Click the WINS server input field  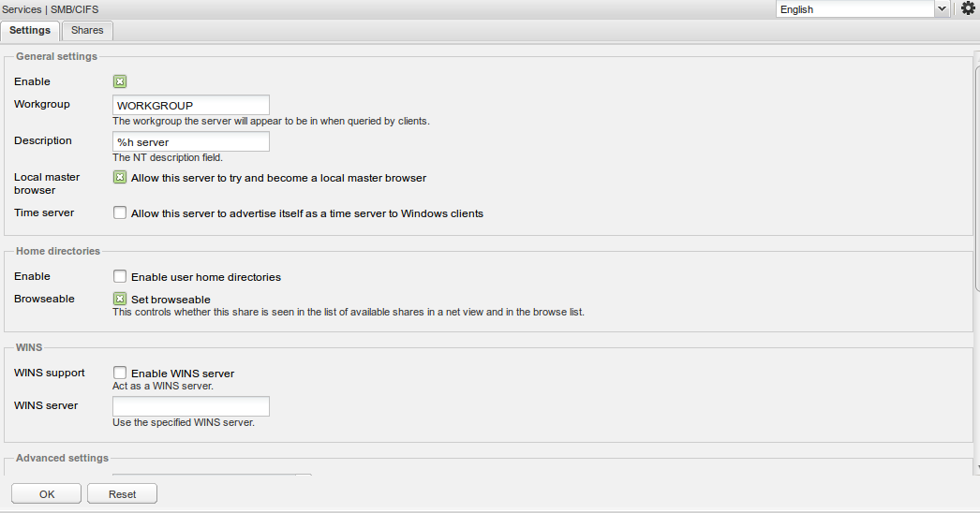pyautogui.click(x=191, y=406)
